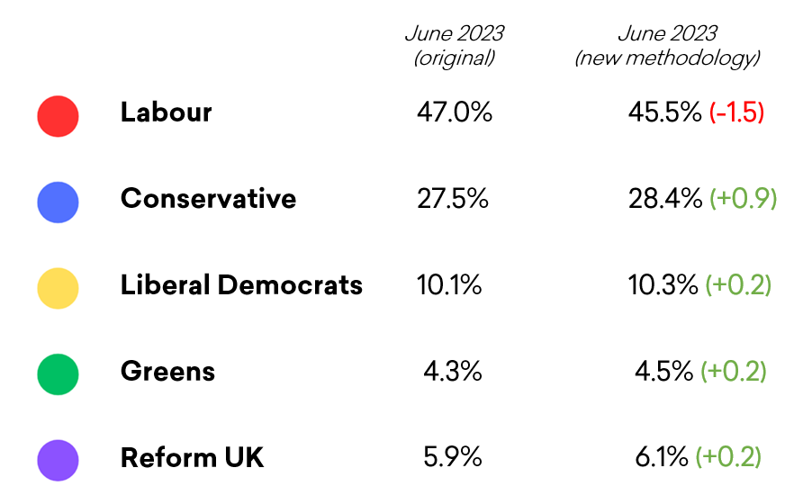Click the Liberal Democrats 10.3% value

pyautogui.click(x=663, y=285)
